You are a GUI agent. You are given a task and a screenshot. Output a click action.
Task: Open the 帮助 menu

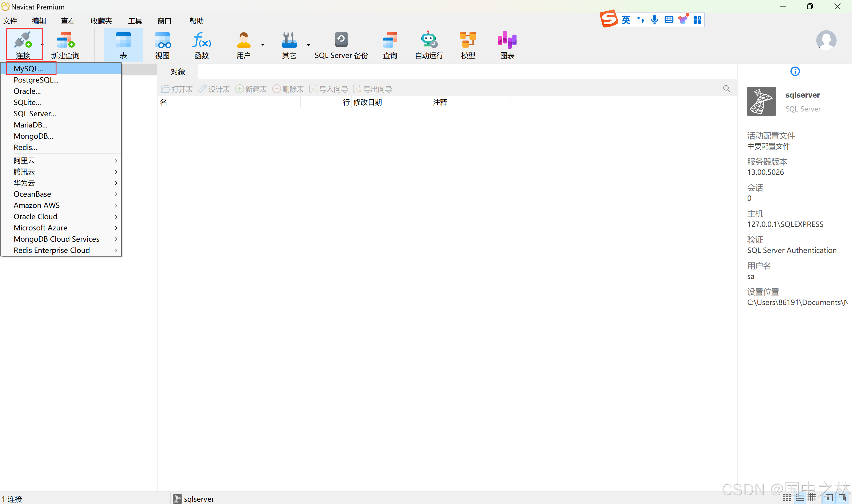tap(196, 21)
